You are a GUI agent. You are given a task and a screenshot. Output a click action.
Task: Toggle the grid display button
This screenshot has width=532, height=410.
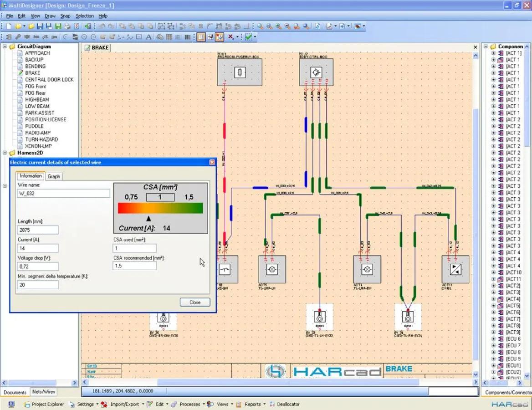201,37
